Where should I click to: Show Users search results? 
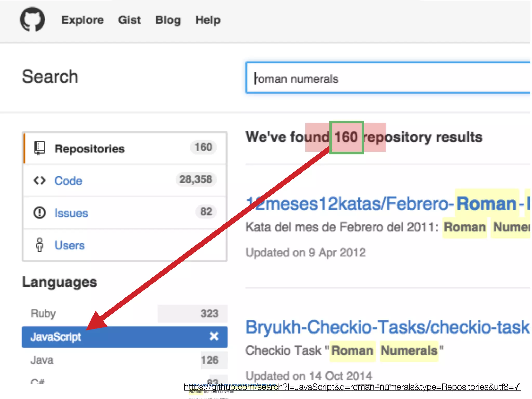[125, 245]
